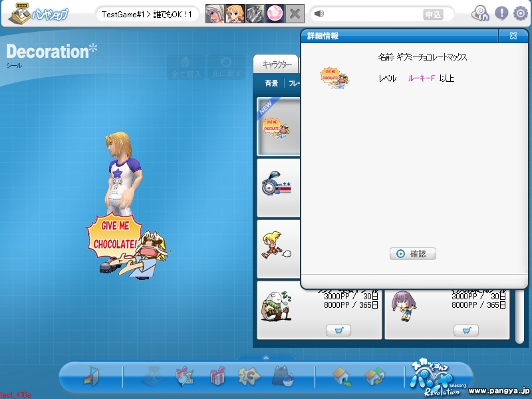532x399 pixels.
Task: Select the キャラクター tab
Action: tap(277, 64)
